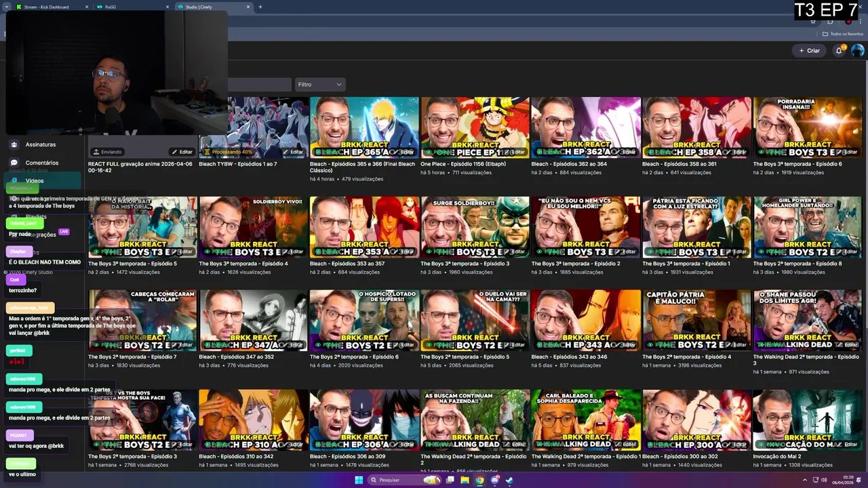Image resolution: width=868 pixels, height=488 pixels.
Task: Edit The Boys 3ª temporada Episódio 4
Action: [x=293, y=251]
